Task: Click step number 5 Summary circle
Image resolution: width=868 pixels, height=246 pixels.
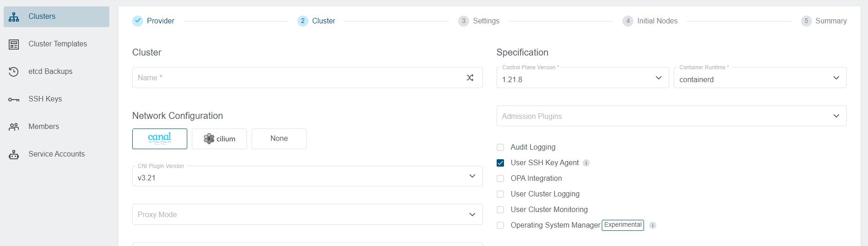Action: pyautogui.click(x=806, y=21)
